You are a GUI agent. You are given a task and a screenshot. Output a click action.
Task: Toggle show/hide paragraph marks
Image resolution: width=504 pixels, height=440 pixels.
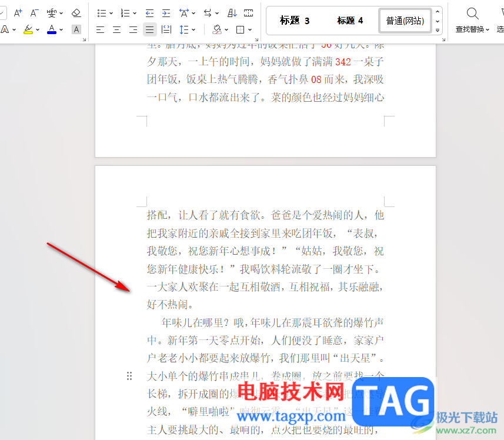248,13
